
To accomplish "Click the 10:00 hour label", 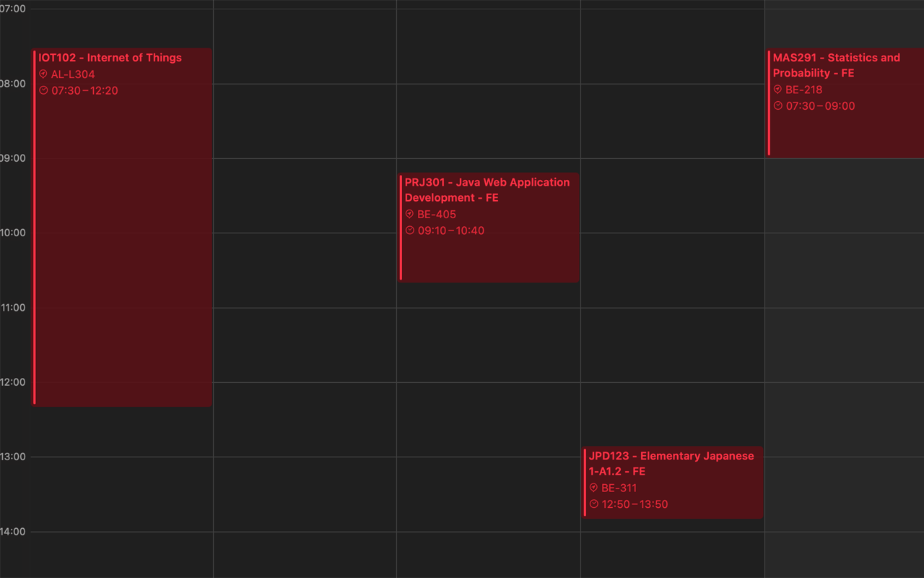I will (x=13, y=233).
